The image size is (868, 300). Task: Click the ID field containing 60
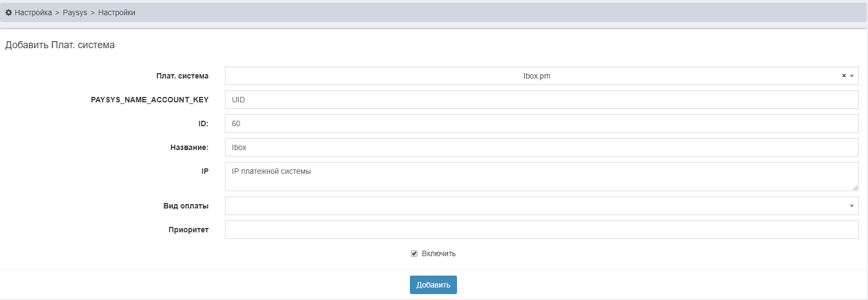click(x=541, y=123)
